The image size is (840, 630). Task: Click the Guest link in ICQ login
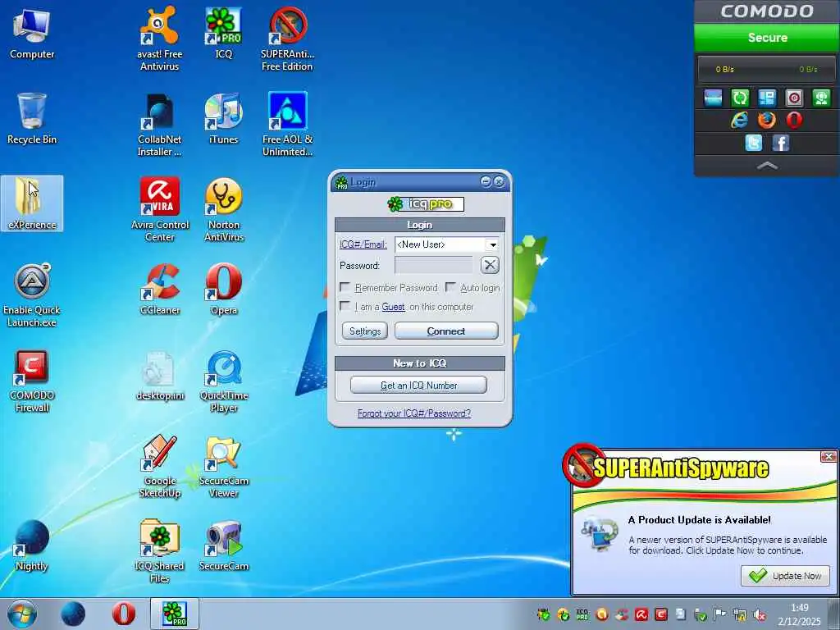point(393,307)
